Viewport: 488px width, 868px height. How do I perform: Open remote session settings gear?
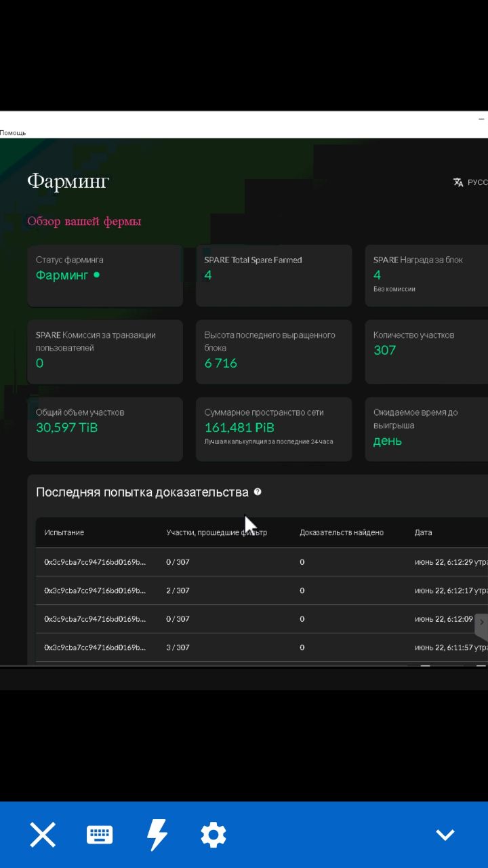pyautogui.click(x=213, y=835)
